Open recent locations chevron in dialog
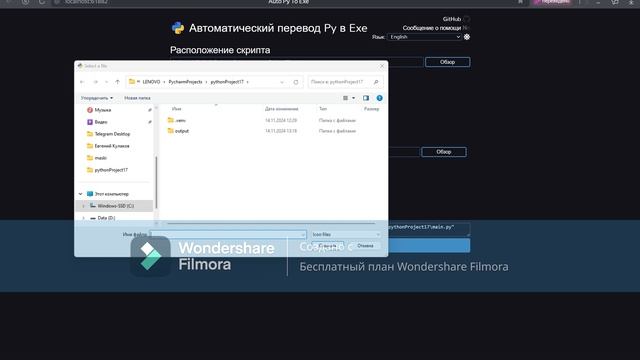 click(107, 82)
